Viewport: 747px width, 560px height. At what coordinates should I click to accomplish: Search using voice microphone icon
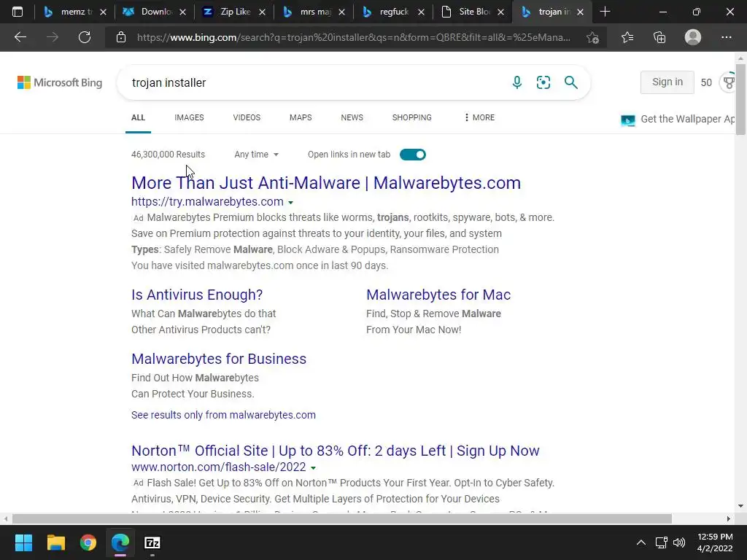pyautogui.click(x=517, y=82)
